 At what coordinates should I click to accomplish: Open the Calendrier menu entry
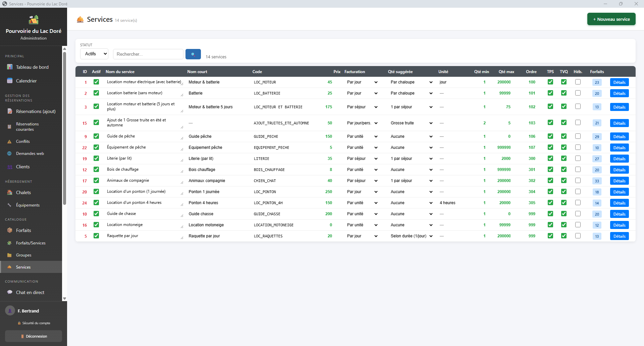click(x=31, y=81)
